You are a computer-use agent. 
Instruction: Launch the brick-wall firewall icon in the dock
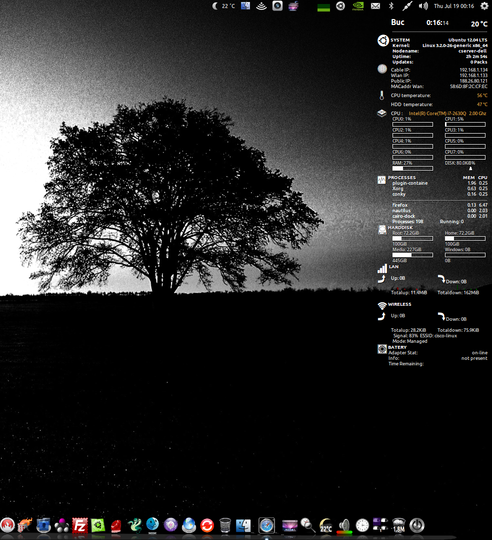25,525
